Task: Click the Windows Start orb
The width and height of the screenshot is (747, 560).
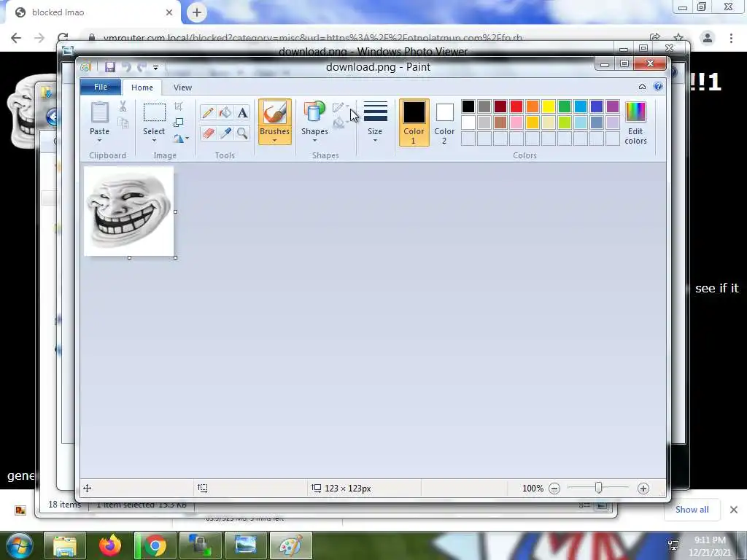Action: point(18,546)
